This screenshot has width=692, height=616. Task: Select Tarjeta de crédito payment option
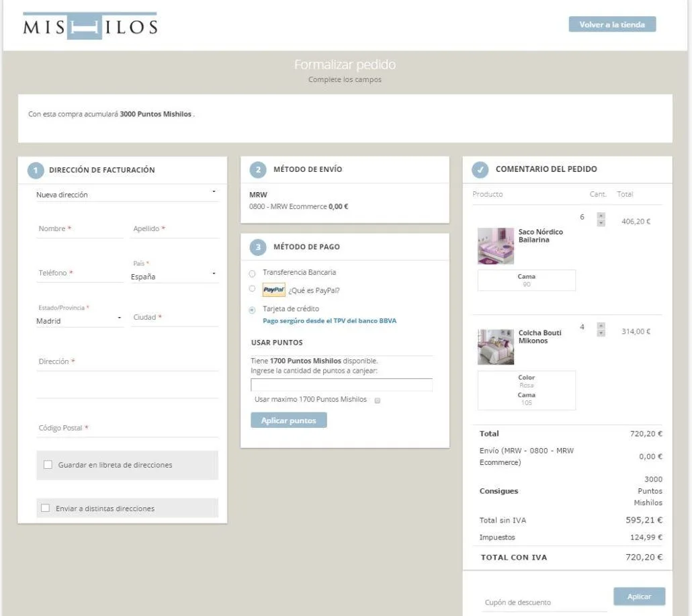point(252,310)
